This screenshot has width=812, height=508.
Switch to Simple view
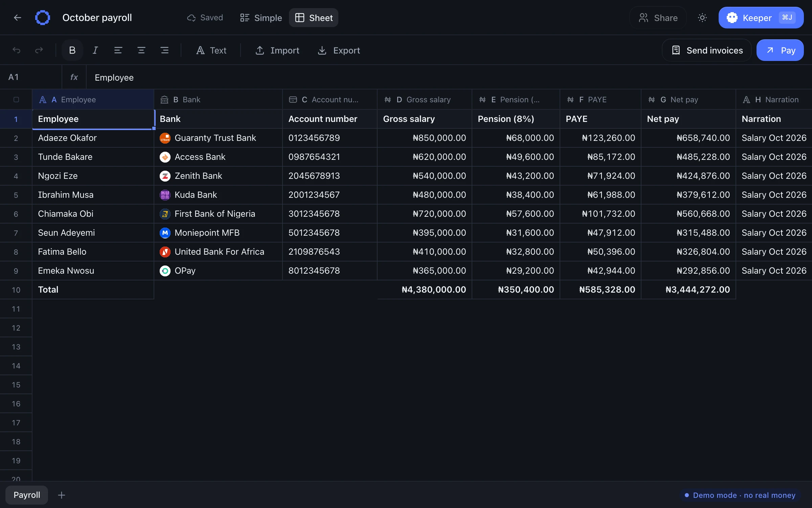click(x=261, y=18)
